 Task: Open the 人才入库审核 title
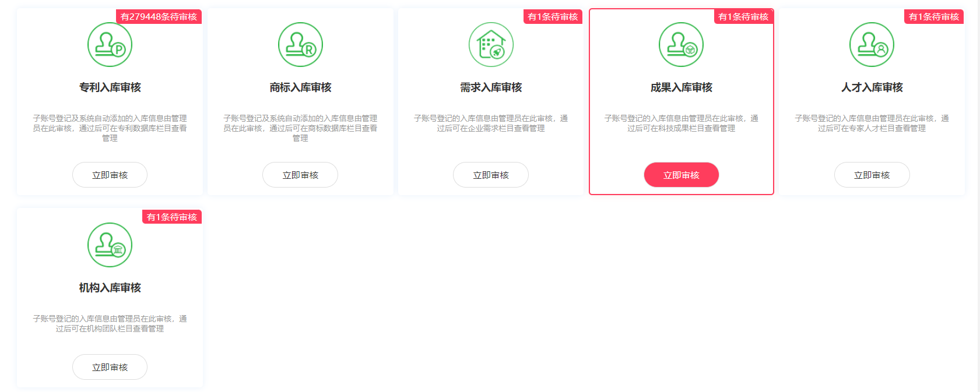pyautogui.click(x=872, y=87)
